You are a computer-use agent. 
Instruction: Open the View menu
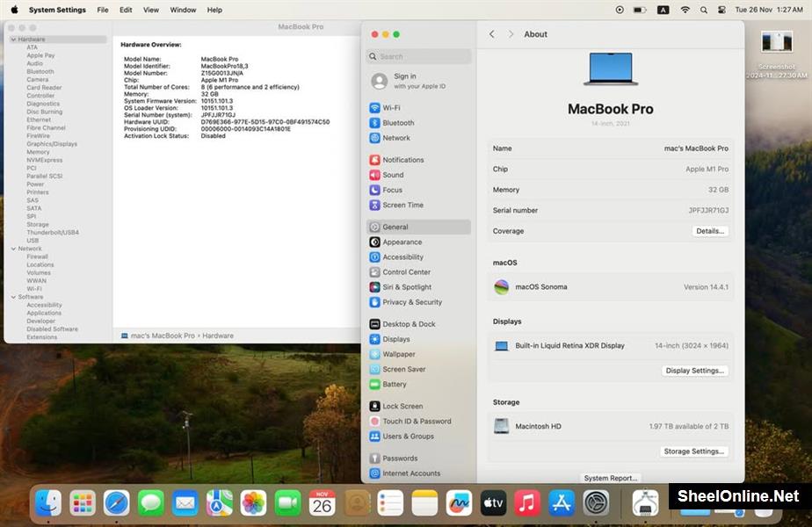150,10
